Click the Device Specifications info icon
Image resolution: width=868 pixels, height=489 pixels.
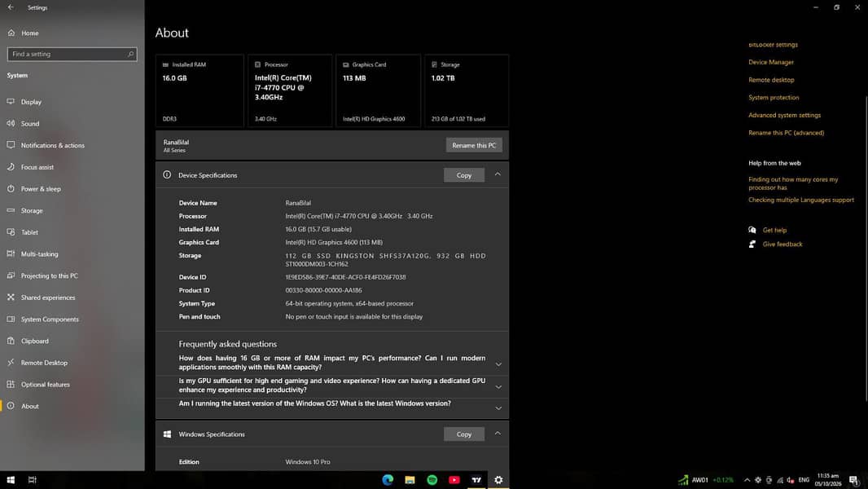click(x=167, y=175)
